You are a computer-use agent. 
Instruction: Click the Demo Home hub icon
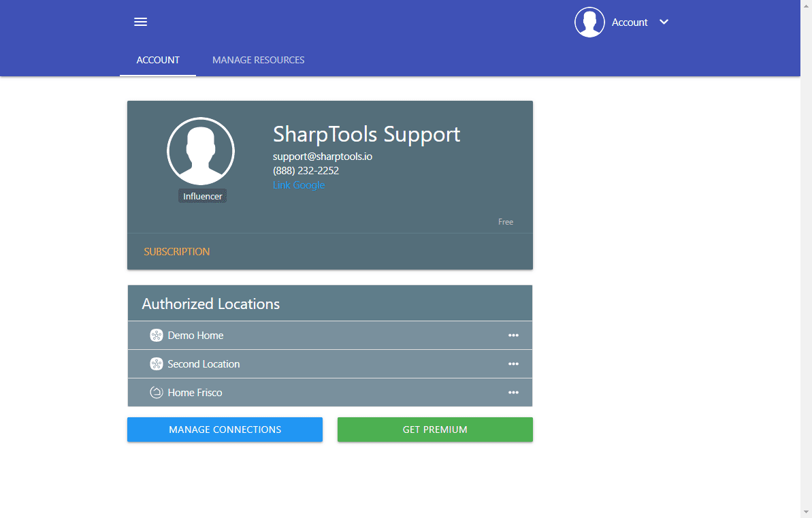click(157, 335)
